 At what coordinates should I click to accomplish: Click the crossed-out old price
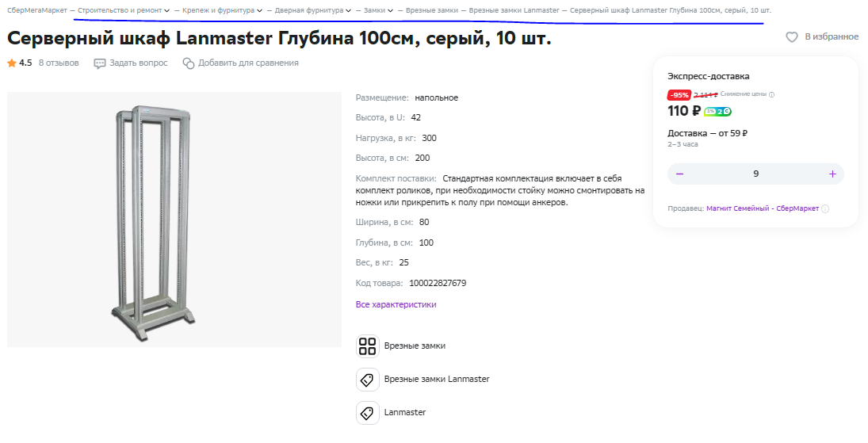click(x=705, y=94)
